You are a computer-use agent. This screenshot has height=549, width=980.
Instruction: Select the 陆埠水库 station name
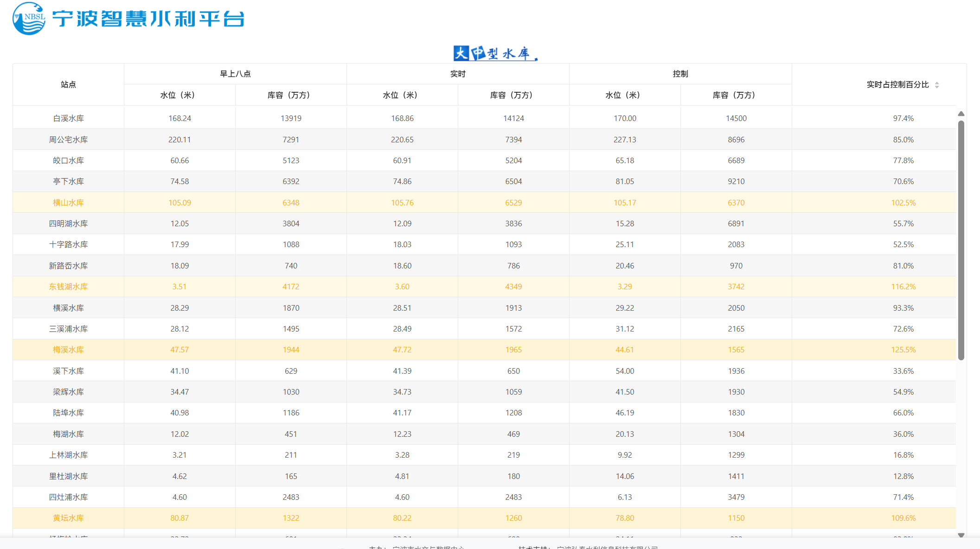tap(68, 413)
